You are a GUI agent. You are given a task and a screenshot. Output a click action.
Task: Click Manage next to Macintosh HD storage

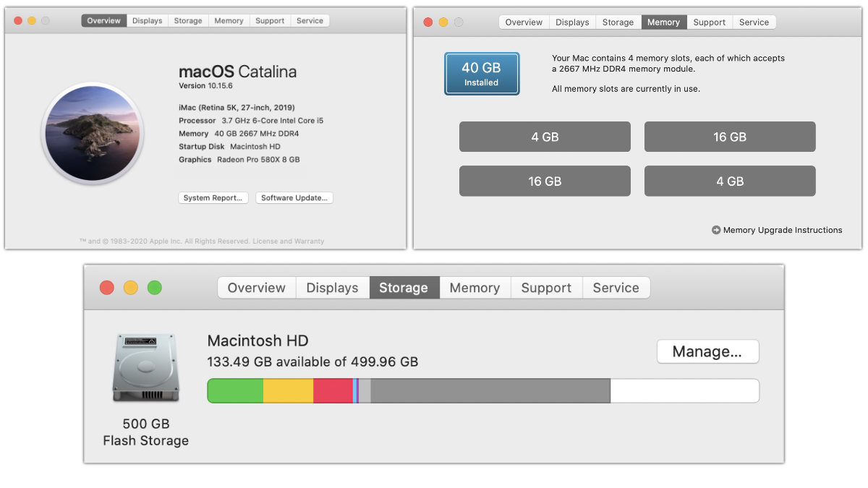tap(707, 352)
